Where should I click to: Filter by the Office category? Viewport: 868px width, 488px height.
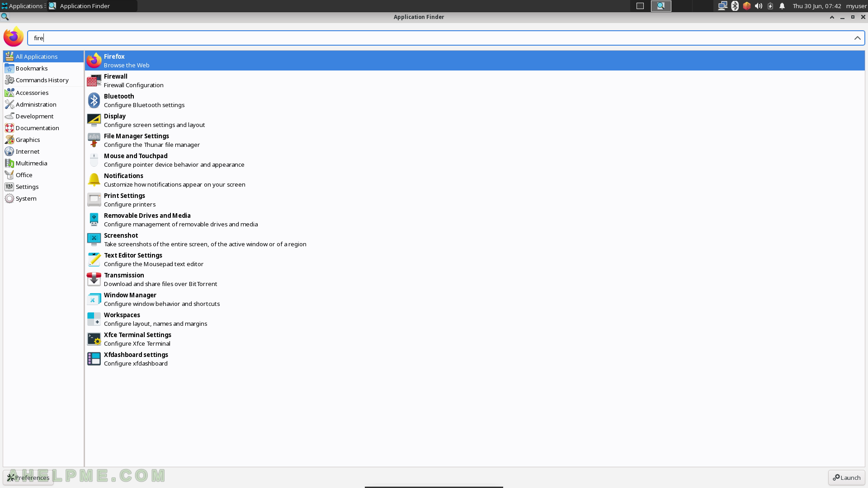pyautogui.click(x=43, y=175)
